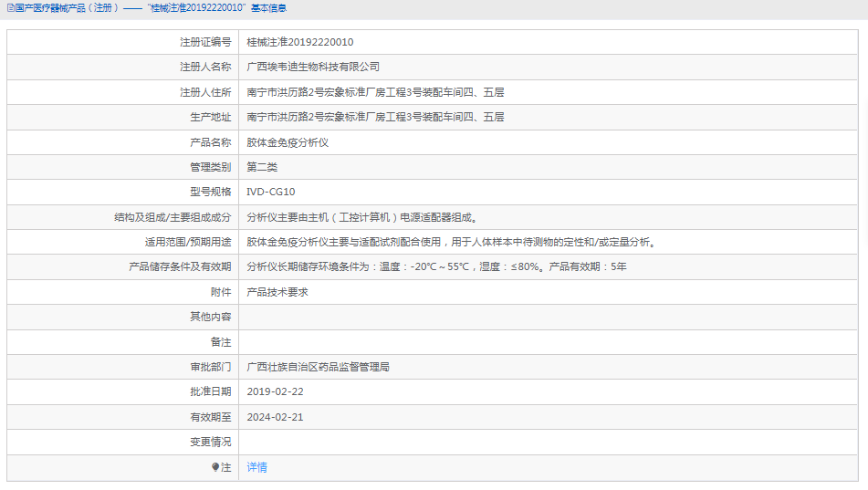Click the 批准日期 label
This screenshot has width=868, height=490.
(210, 392)
